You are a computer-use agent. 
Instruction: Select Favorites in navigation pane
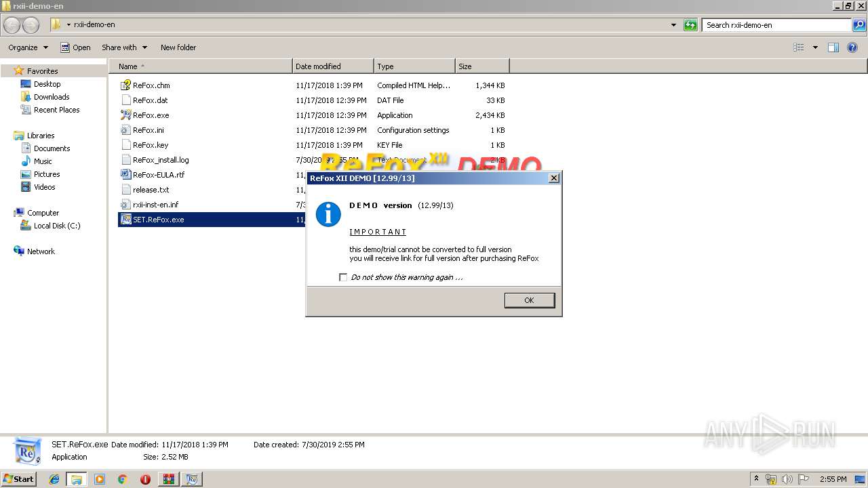(42, 71)
